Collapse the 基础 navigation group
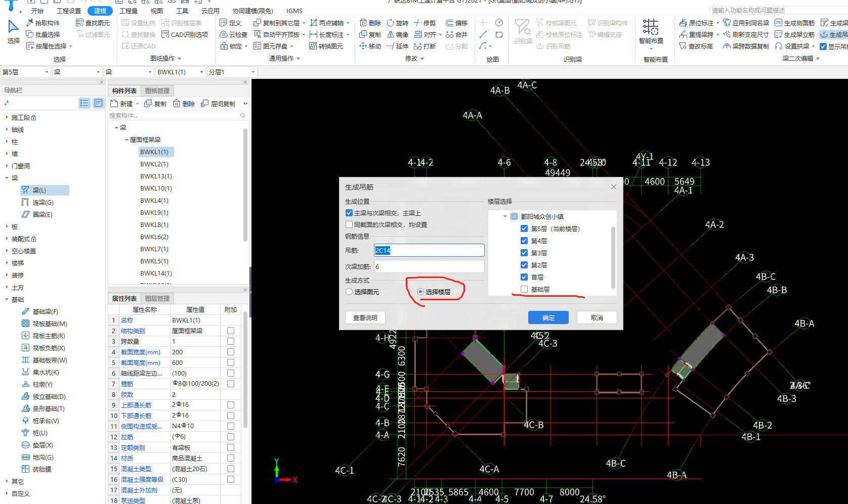The image size is (848, 504). 7,299
